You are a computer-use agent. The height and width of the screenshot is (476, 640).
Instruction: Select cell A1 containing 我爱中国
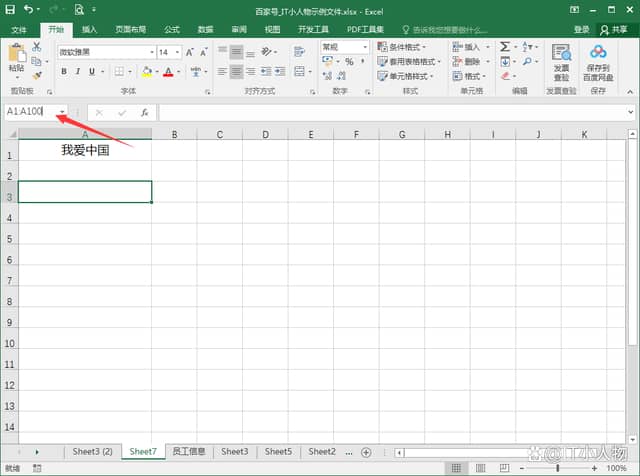pos(85,150)
